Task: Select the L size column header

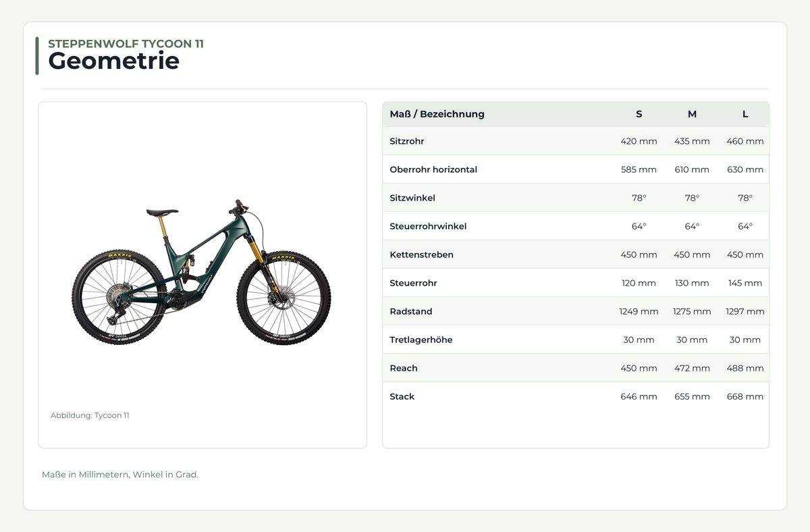Action: [745, 114]
